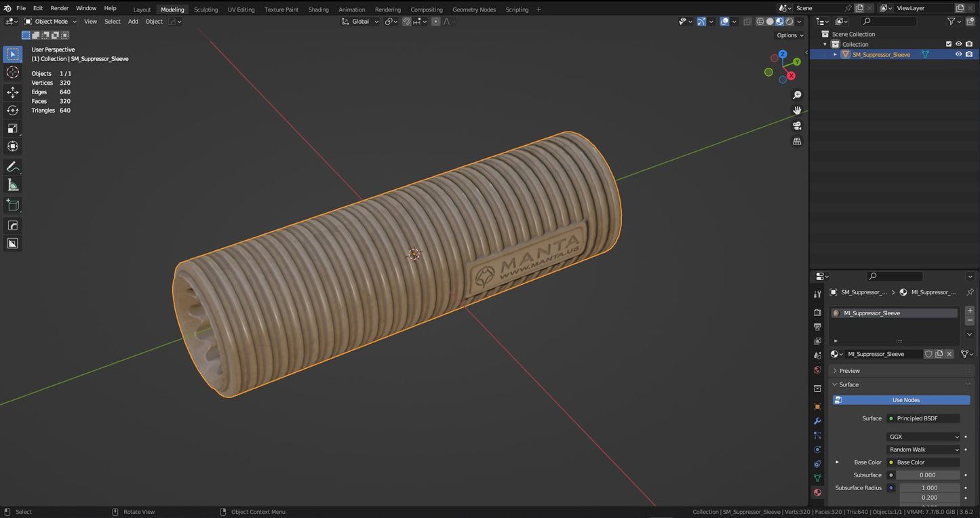Activate the Move tool
This screenshot has width=980, height=518.
pos(13,92)
